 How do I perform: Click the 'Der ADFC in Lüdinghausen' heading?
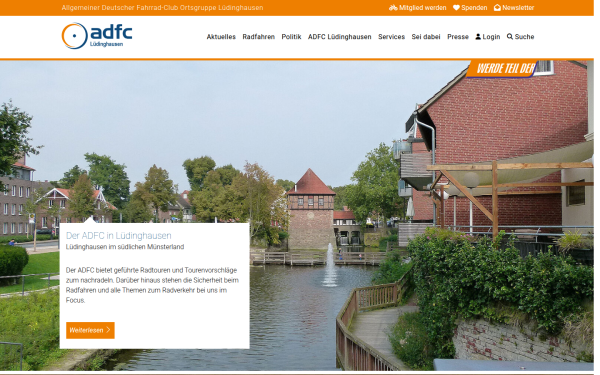point(119,236)
